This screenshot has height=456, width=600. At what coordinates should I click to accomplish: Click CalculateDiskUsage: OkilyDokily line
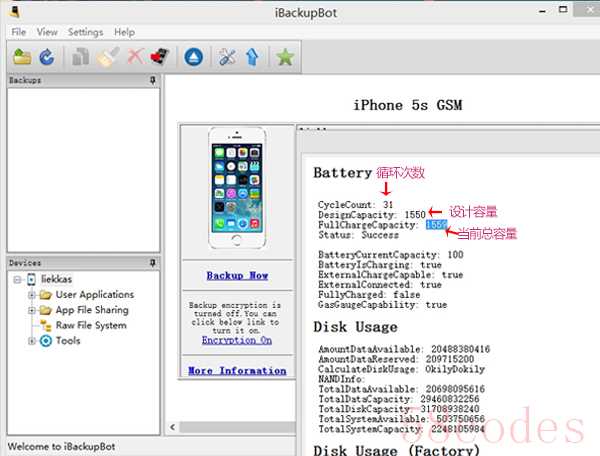(401, 369)
